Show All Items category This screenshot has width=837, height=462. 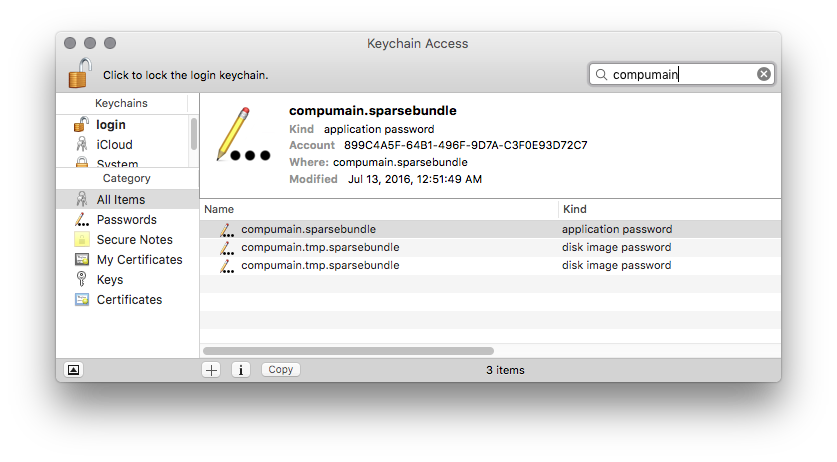pos(127,199)
